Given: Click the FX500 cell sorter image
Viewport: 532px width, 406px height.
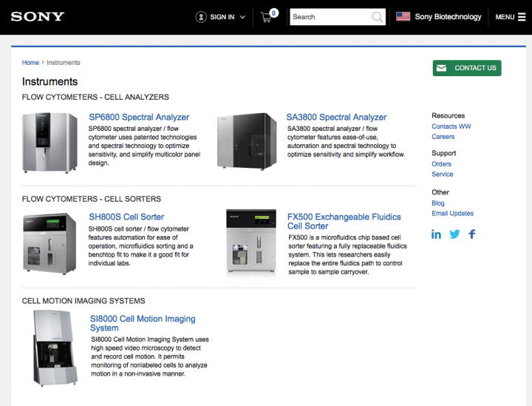Looking at the screenshot, I should [251, 241].
